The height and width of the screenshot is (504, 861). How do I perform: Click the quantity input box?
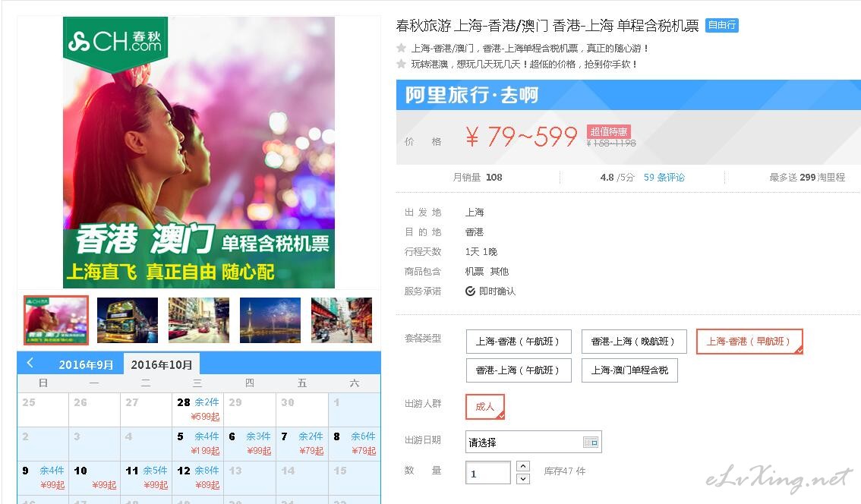click(487, 473)
